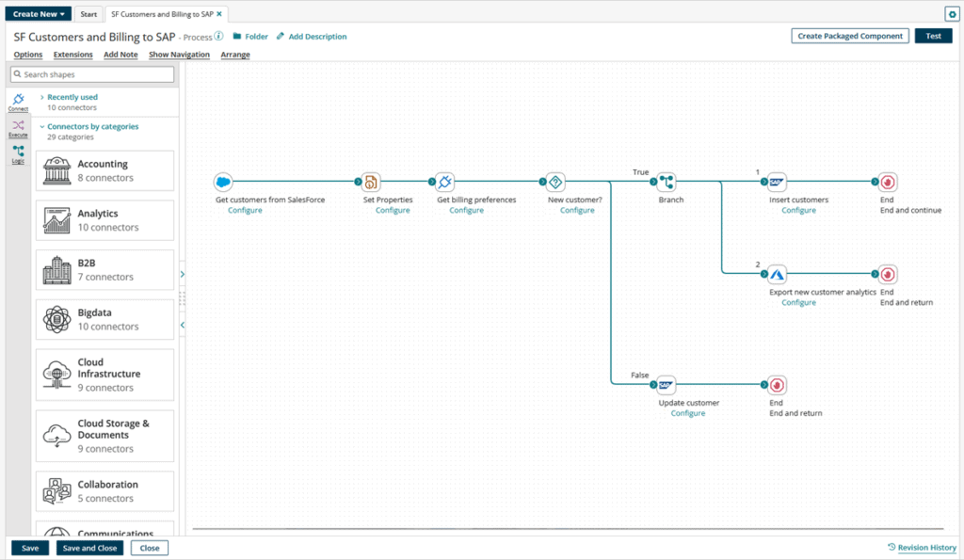Click Create Packaged Component button
The image size is (964, 560).
pos(850,36)
